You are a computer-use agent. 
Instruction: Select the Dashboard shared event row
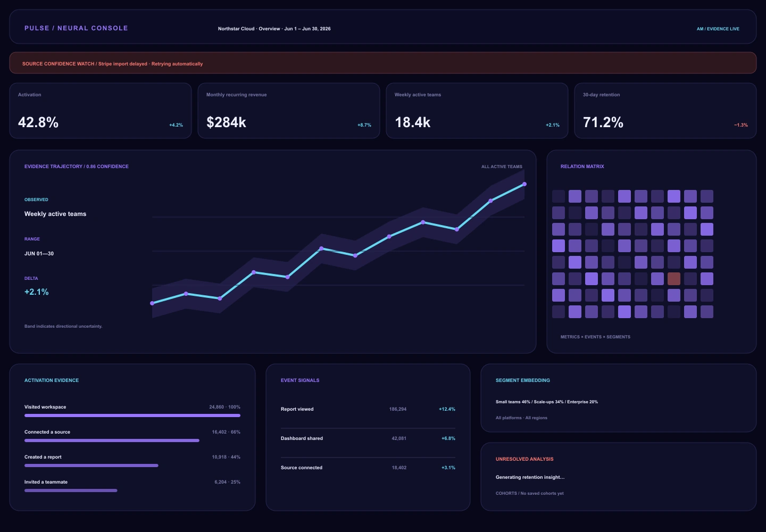(368, 438)
